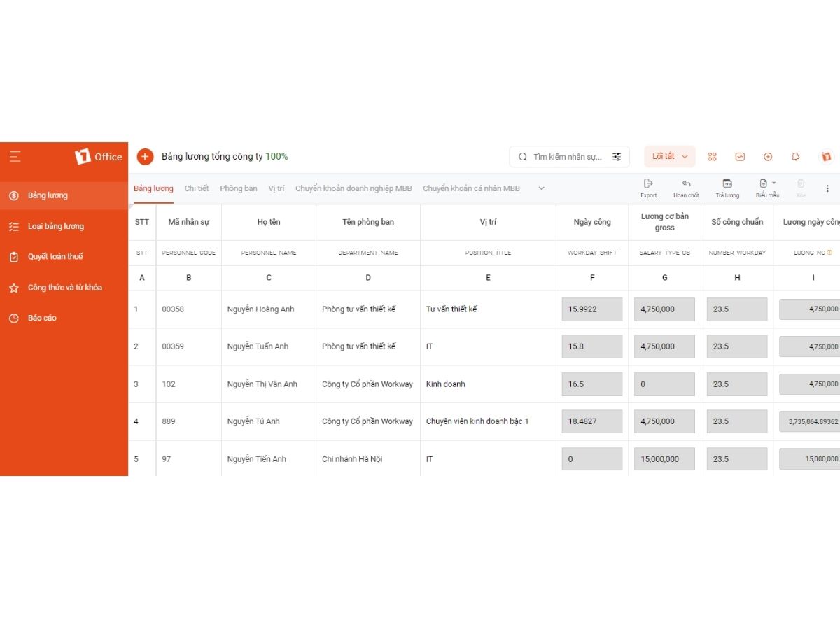Open Loại bảng lương in sidebar

(56, 226)
